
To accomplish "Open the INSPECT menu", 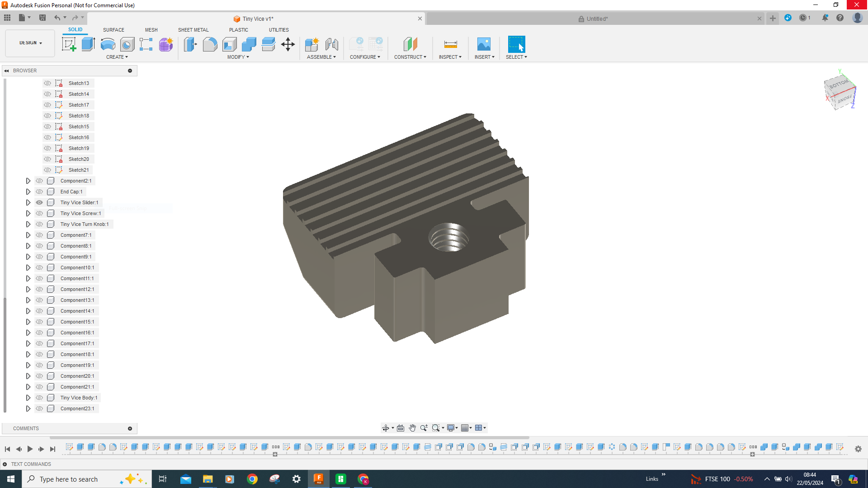I will point(450,57).
